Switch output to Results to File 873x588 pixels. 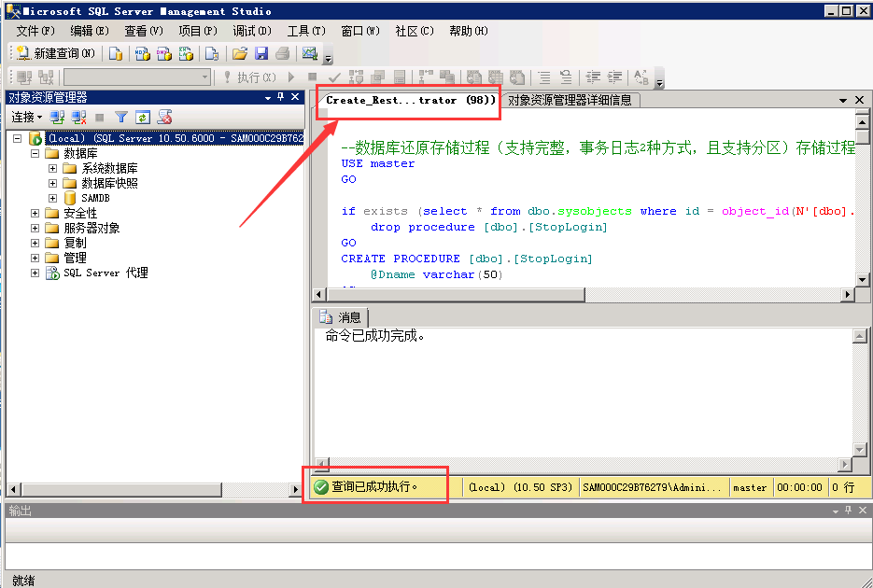[x=516, y=77]
